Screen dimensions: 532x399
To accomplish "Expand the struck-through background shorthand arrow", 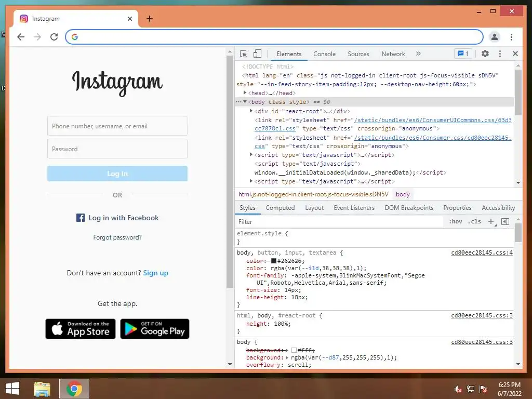I will click(287, 350).
